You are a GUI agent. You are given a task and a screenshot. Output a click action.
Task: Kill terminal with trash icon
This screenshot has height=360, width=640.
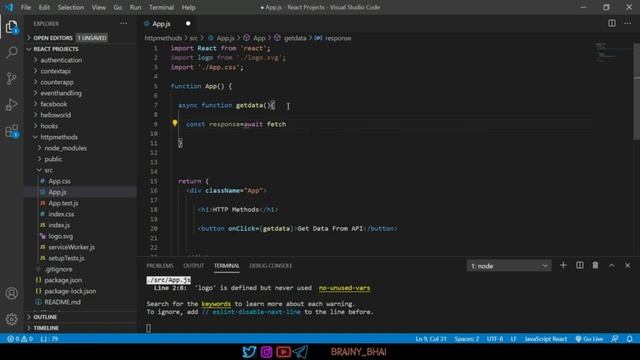tap(596, 265)
